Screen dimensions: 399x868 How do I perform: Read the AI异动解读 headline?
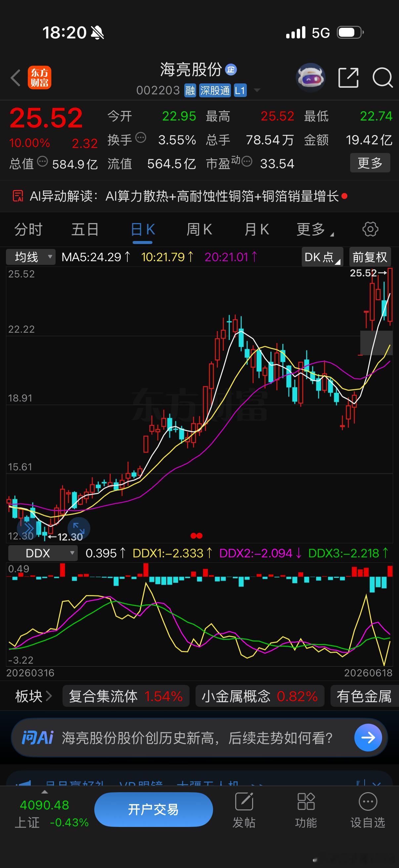click(184, 196)
